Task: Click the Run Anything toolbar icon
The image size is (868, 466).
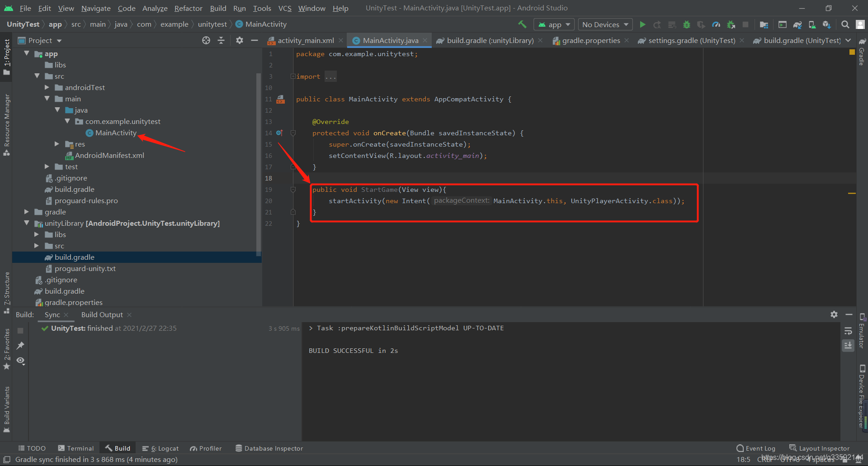Action: (783, 24)
